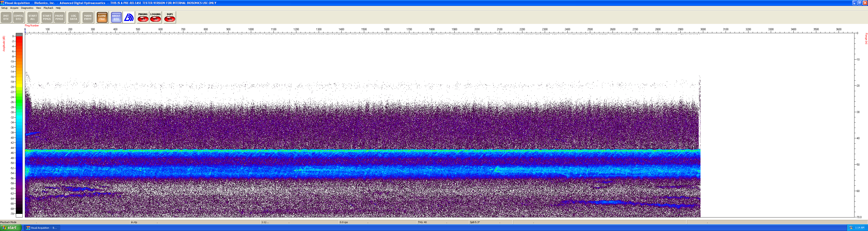Click the orange CLOSE FILE button

tap(102, 17)
